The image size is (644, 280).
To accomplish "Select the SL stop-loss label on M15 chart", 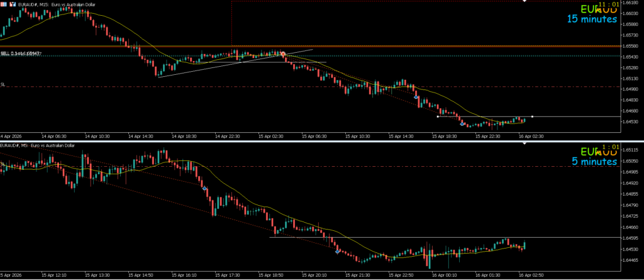I will 3,84.
